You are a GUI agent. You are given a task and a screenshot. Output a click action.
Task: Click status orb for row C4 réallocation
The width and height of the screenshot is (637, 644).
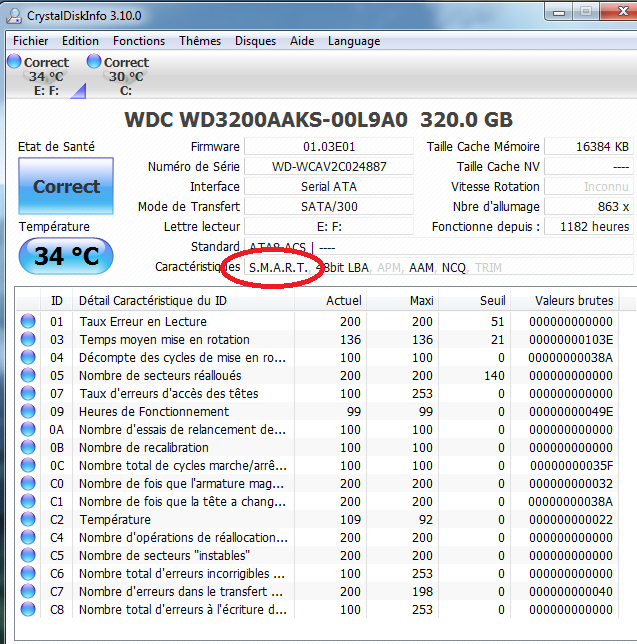(28, 537)
